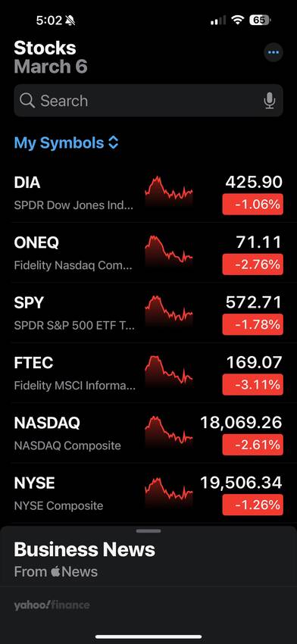Tap NYSE -1.26% change button
297x644 pixels.
coord(252,505)
